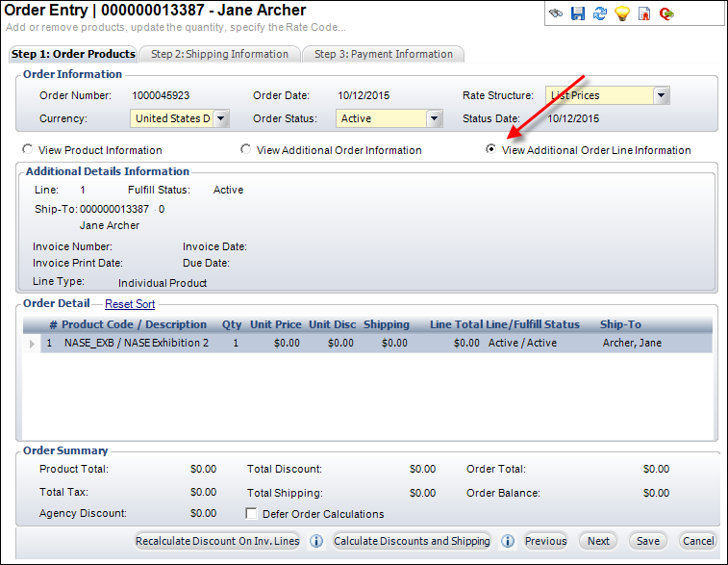Image resolution: width=728 pixels, height=565 pixels.
Task: Click the Fulfill Status Active value
Action: (228, 190)
